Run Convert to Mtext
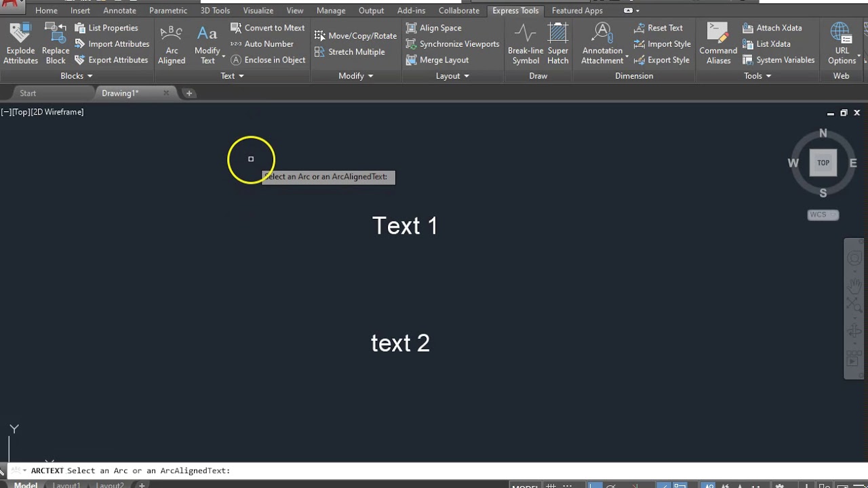This screenshot has width=868, height=488. point(268,28)
